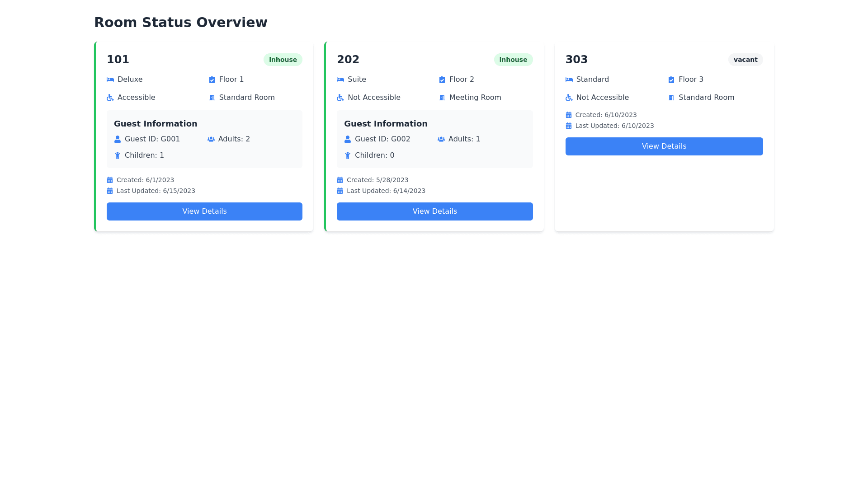Select the room number 303 heading
The width and height of the screenshot is (868, 488).
[576, 60]
